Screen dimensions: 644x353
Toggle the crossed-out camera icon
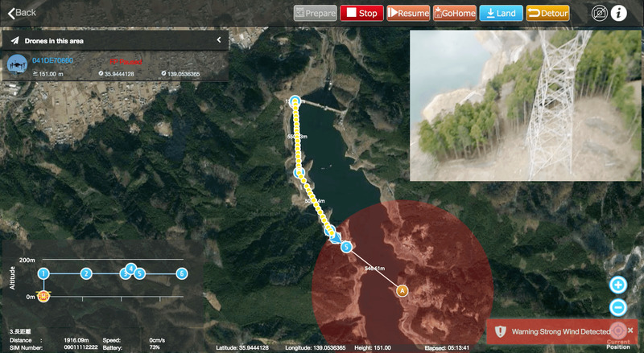click(599, 13)
